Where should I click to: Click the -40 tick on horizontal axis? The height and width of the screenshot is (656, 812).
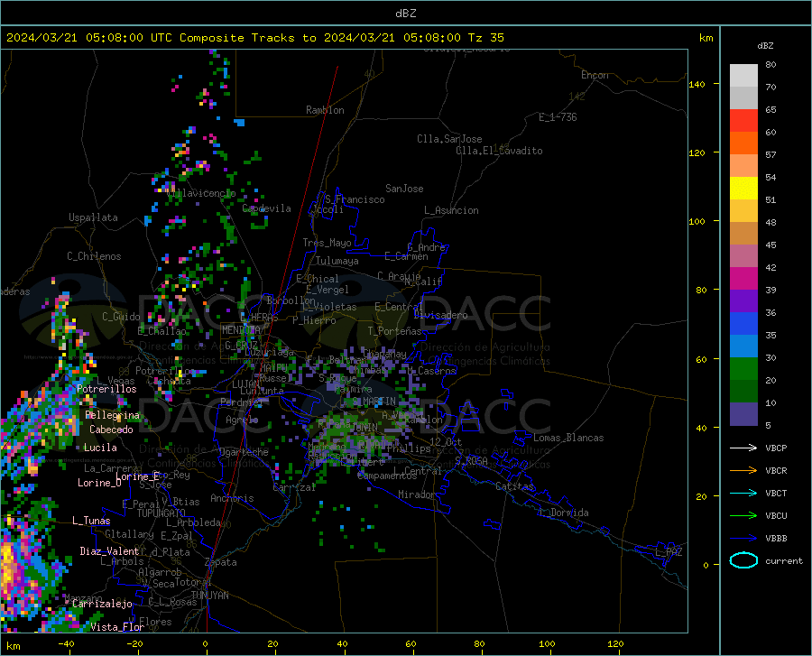[x=66, y=644]
